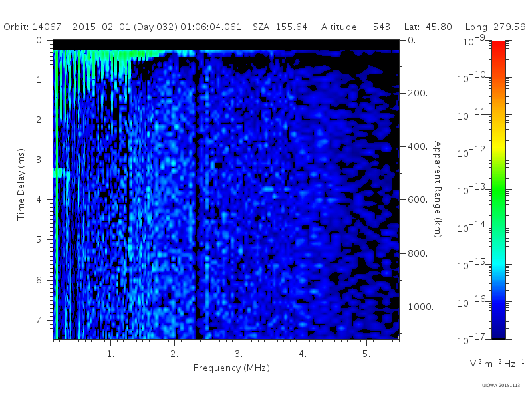Viewport: 532px width, 399px height.
Task: Click the '7.' time delay tick label
Action: pyautogui.click(x=40, y=320)
